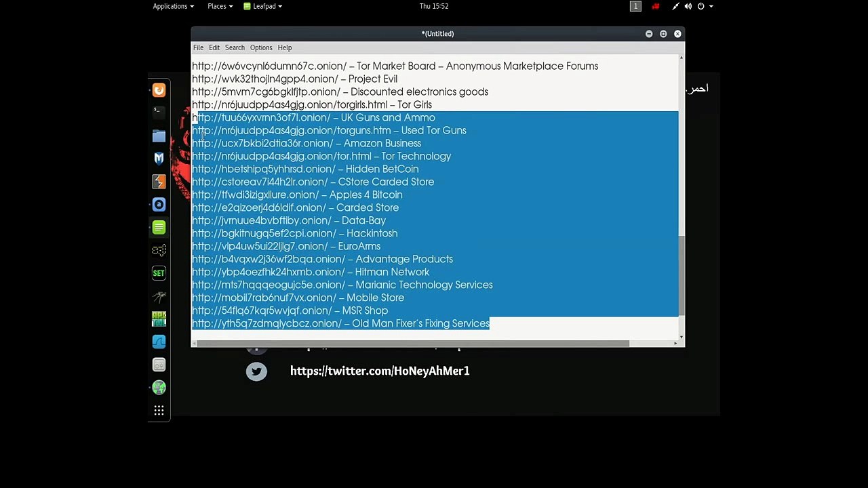Expand system menu dropdown arrow
Viewport: 868px width, 488px height.
(x=711, y=6)
